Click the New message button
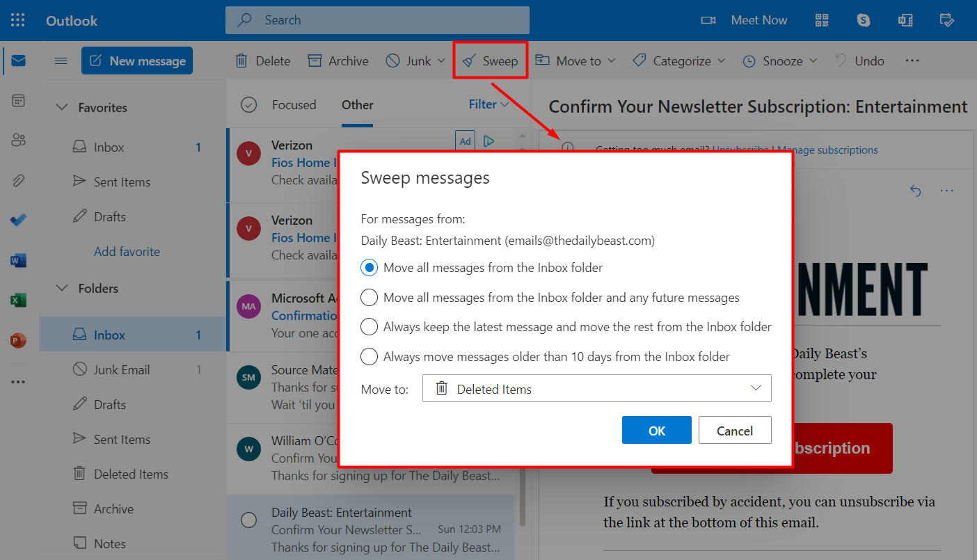The height and width of the screenshot is (560, 977). [137, 61]
